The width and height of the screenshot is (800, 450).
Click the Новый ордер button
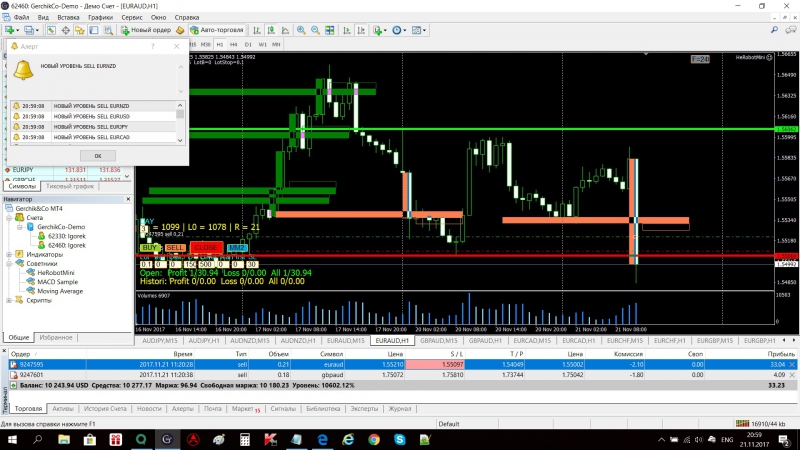(146, 30)
